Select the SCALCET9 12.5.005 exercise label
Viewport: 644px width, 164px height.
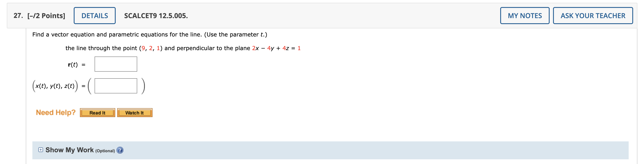[x=156, y=16]
